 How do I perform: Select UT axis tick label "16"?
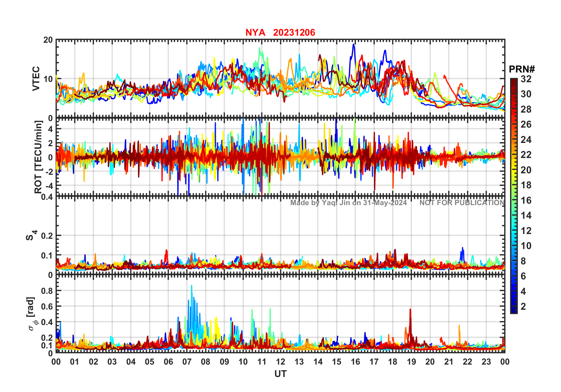[x=355, y=362]
